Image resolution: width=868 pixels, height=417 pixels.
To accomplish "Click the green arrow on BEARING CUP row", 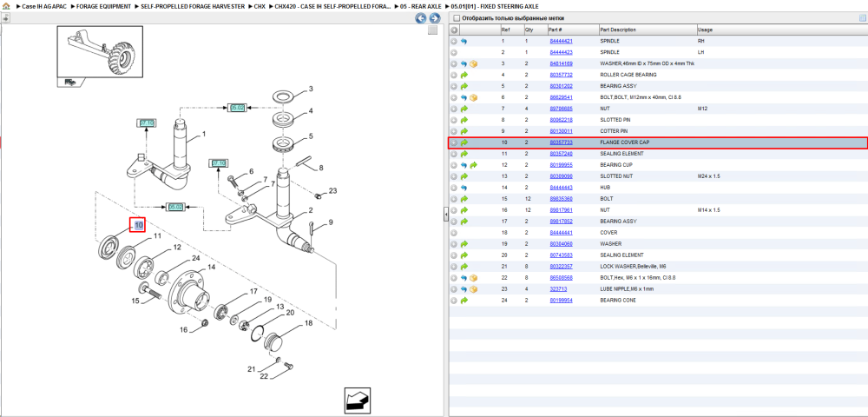I will click(473, 165).
